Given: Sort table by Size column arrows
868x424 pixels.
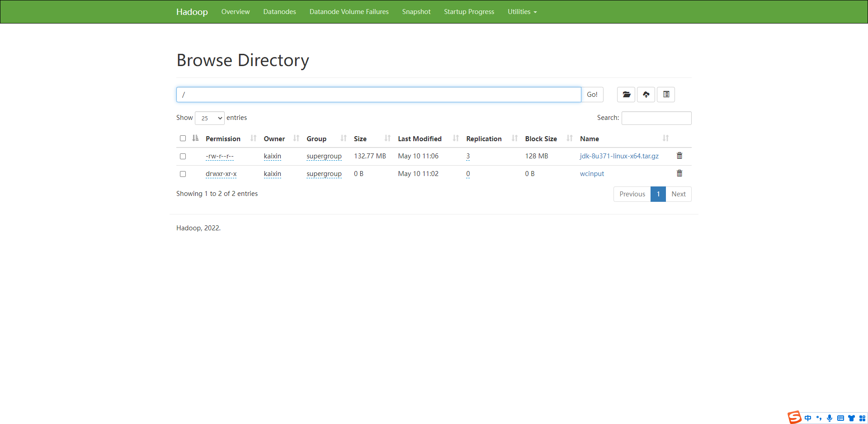Looking at the screenshot, I should 387,138.
